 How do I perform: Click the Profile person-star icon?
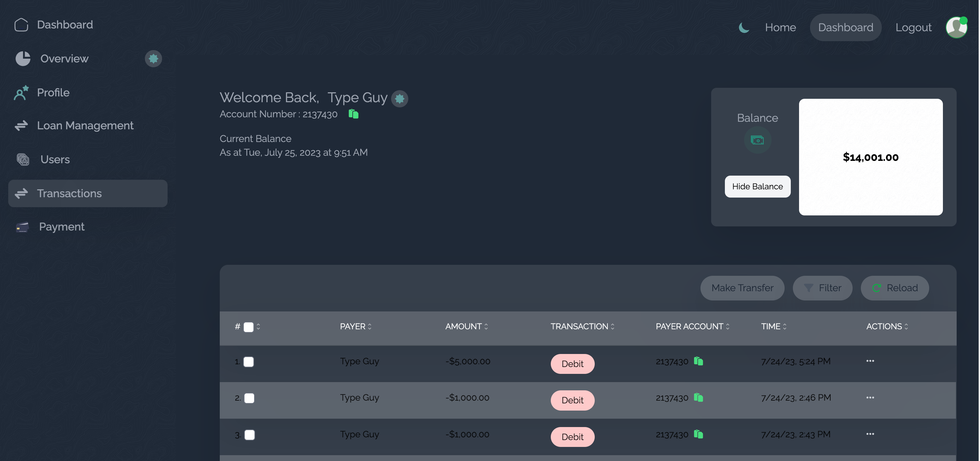21,93
